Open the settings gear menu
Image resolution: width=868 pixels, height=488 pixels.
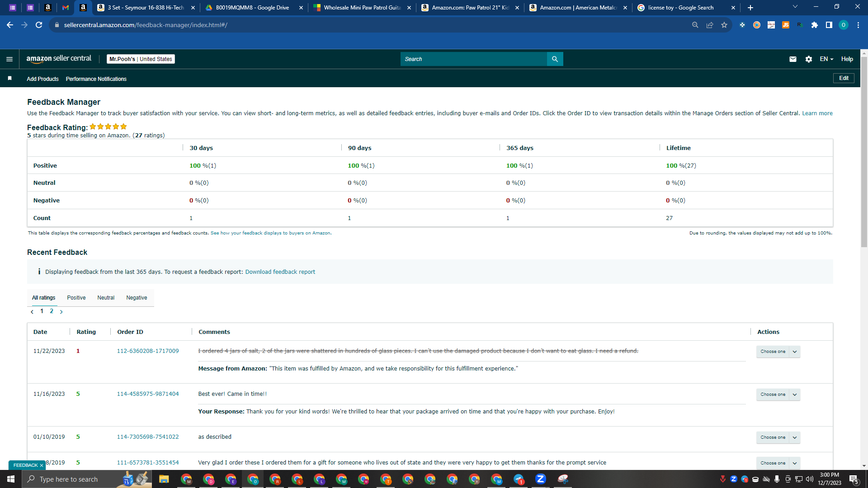point(809,59)
